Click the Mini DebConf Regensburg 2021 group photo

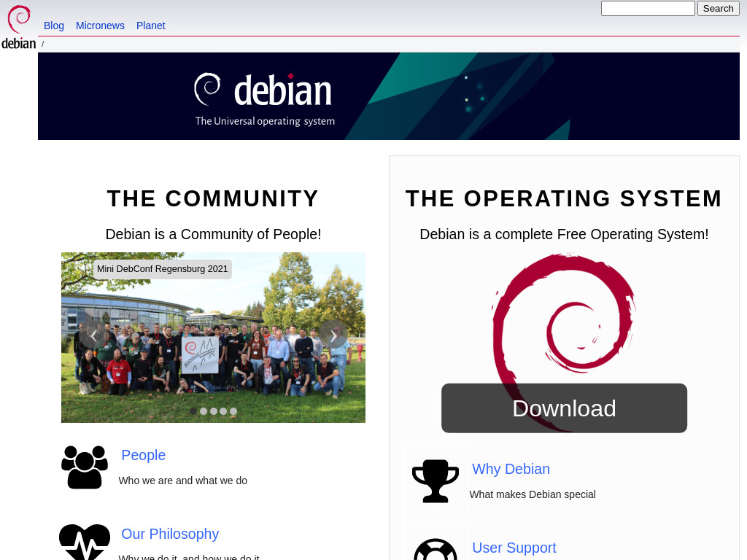click(x=214, y=338)
